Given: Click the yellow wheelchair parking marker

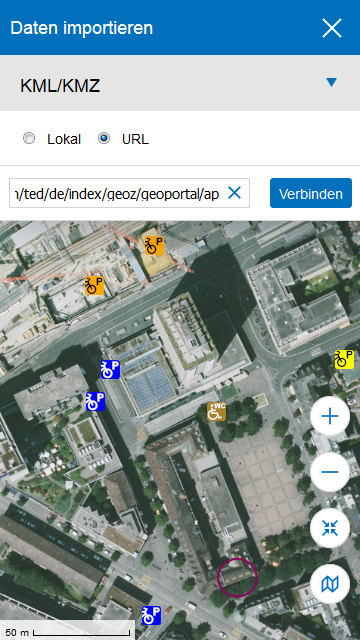Looking at the screenshot, I should [344, 359].
